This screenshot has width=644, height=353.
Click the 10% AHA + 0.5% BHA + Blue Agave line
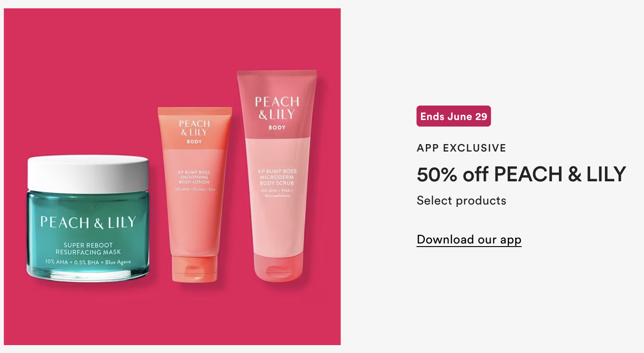pyautogui.click(x=88, y=262)
